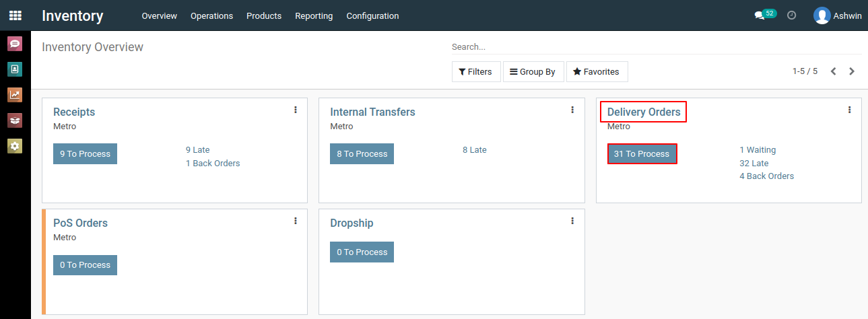The width and height of the screenshot is (868, 319).
Task: Open the activities clock icon
Action: 792,15
